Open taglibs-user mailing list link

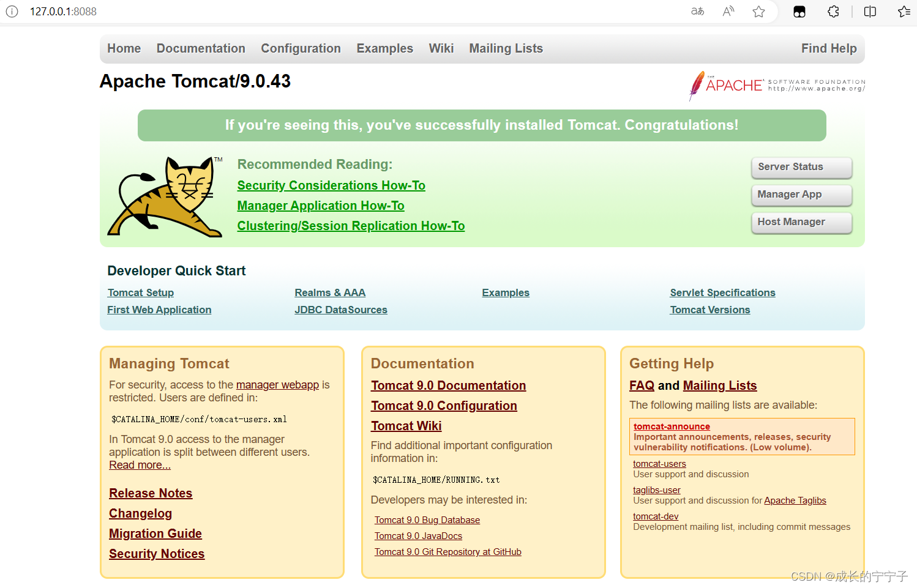pos(656,490)
